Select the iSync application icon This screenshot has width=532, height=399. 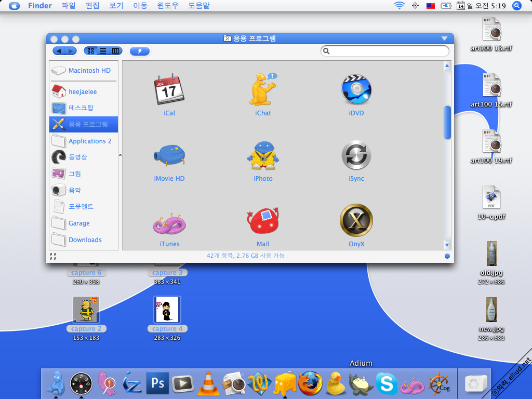[356, 155]
